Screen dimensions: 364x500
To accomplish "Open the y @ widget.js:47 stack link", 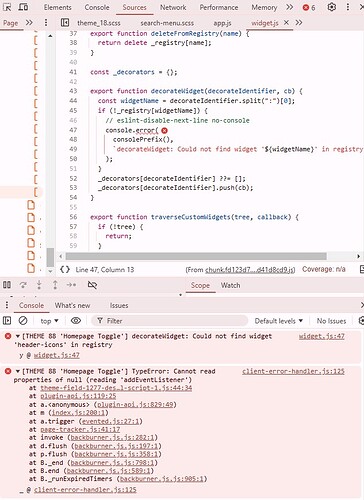I will pos(56,355).
